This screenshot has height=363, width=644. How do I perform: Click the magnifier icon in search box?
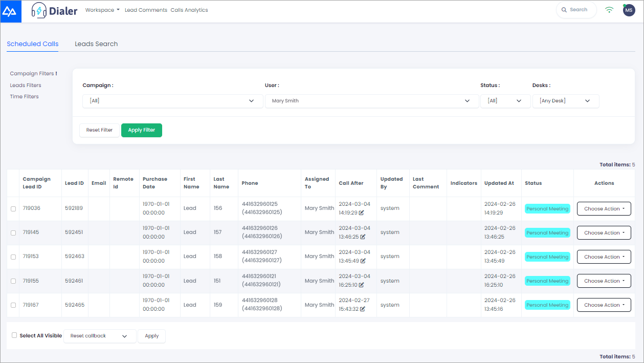point(564,10)
